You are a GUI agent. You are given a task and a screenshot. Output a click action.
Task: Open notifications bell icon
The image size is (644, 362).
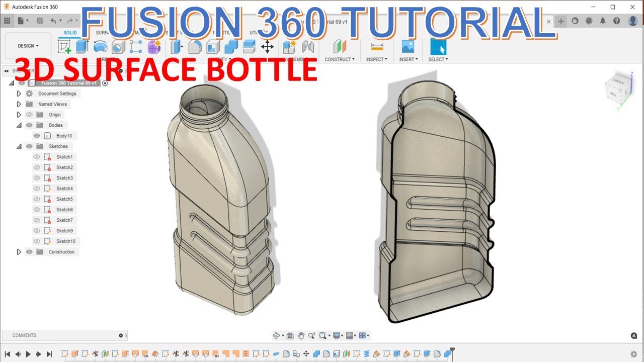pos(603,21)
